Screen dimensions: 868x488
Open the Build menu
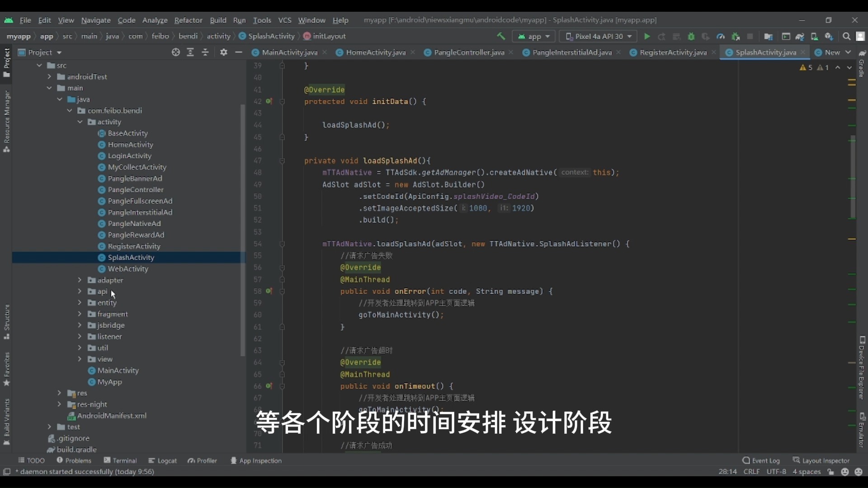pos(218,20)
